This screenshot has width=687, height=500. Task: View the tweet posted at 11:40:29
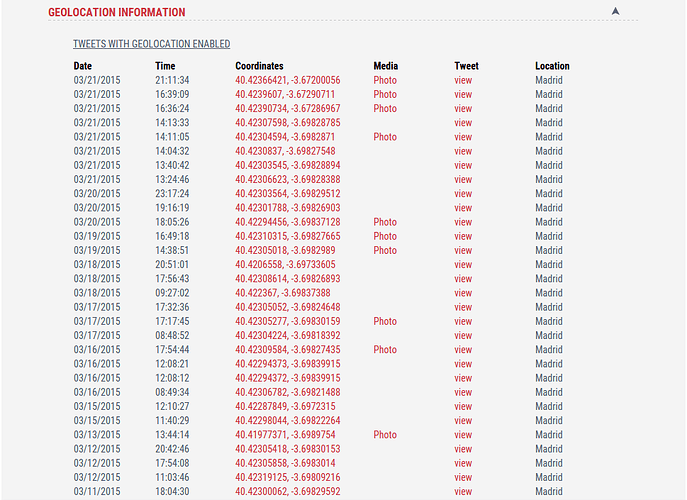pyautogui.click(x=463, y=420)
